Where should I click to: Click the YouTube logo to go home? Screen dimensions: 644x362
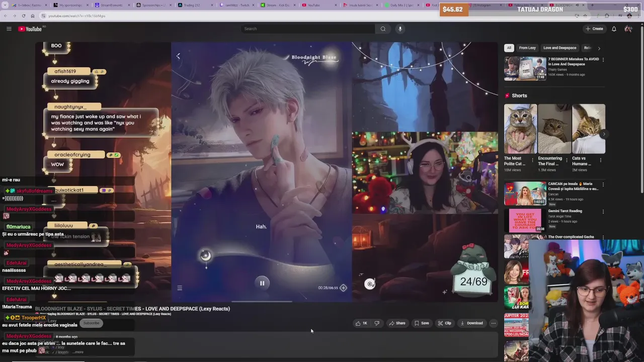pyautogui.click(x=30, y=29)
